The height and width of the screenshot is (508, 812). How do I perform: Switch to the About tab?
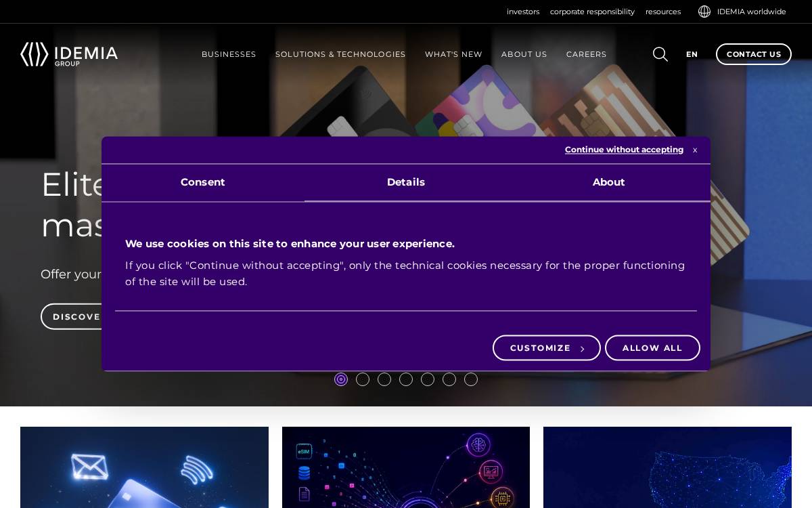coord(609,182)
